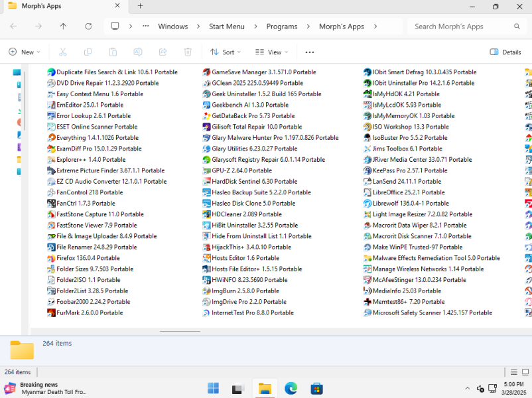Select IObit Smart Defrag 10.3.0.435 icon
The width and height of the screenshot is (532, 398).
[x=367, y=72]
